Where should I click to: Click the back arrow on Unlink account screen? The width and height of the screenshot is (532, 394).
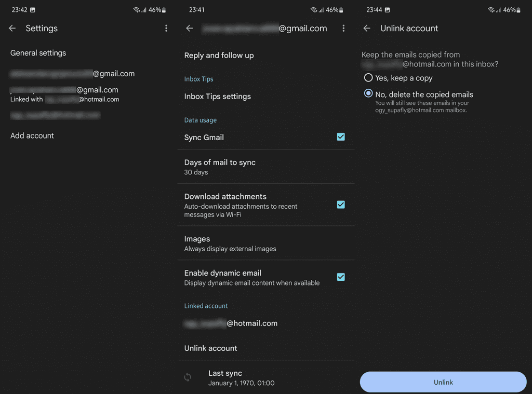coord(366,29)
